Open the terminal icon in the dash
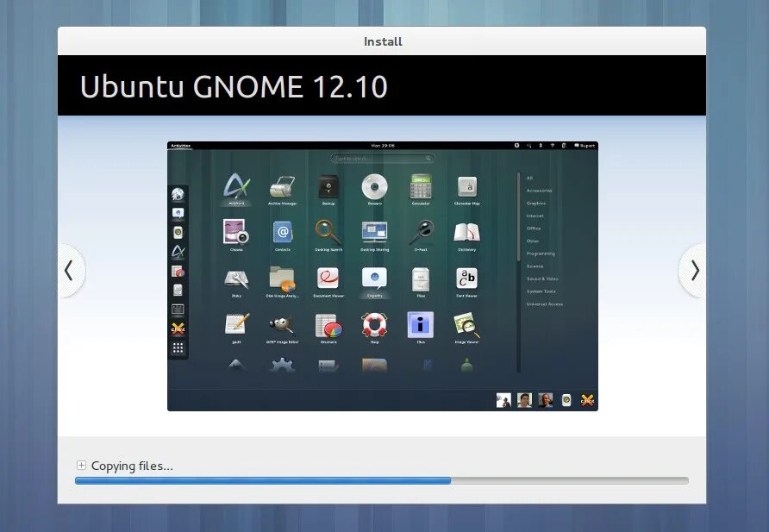The image size is (769, 532). (x=178, y=309)
